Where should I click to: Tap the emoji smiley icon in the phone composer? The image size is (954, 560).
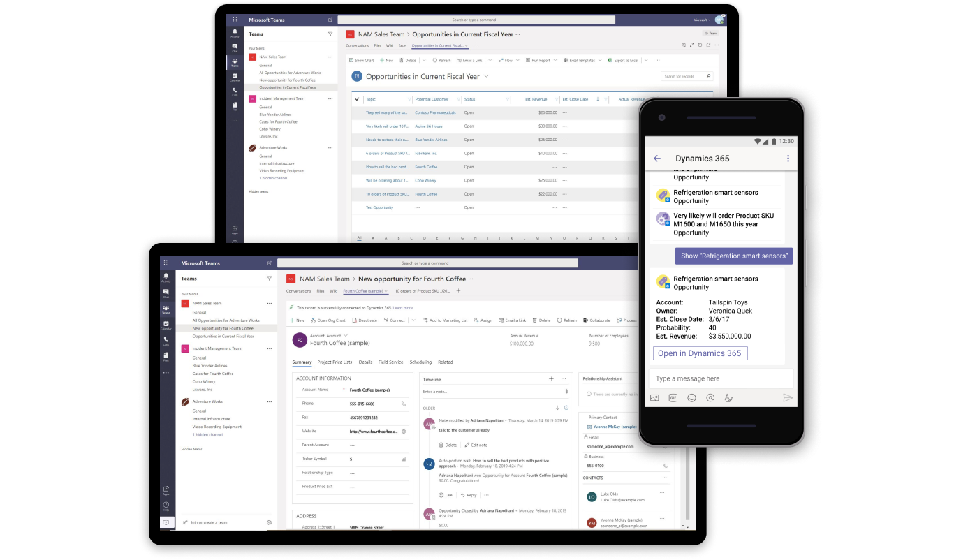pyautogui.click(x=691, y=398)
